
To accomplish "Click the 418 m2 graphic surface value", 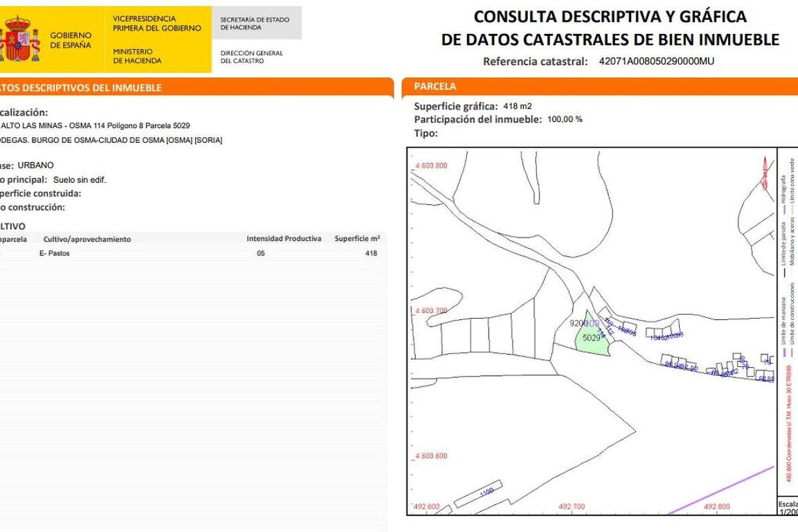I will (x=517, y=106).
